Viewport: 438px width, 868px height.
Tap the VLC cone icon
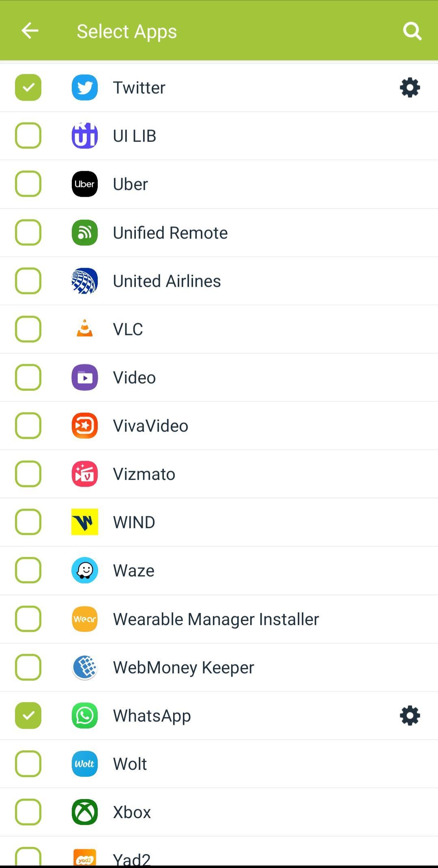(85, 329)
